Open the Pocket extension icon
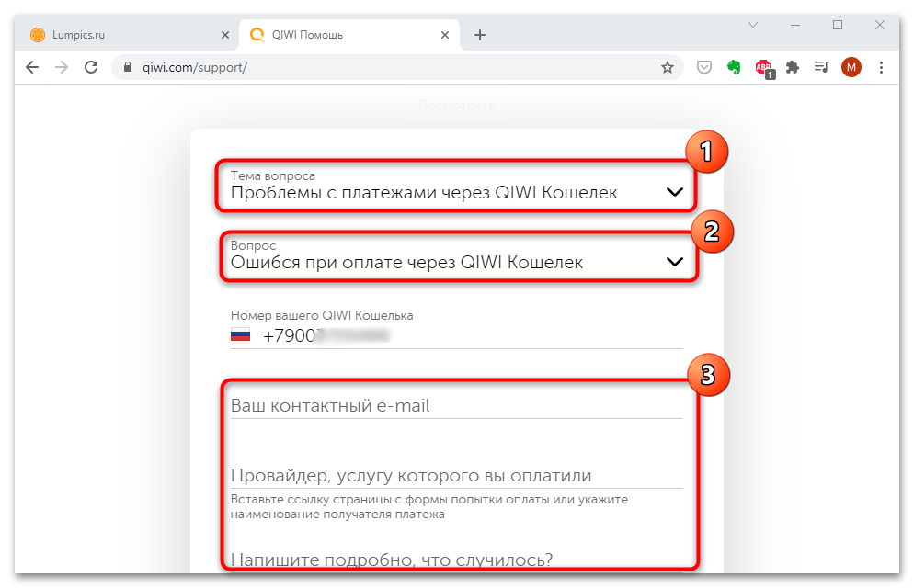Image resolution: width=914 pixels, height=588 pixels. pos(704,67)
